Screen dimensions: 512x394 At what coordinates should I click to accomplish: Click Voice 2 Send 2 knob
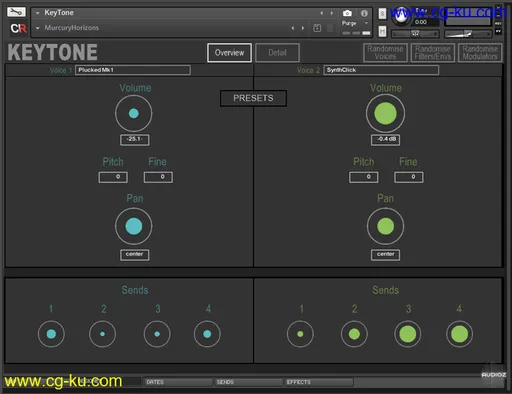[354, 334]
